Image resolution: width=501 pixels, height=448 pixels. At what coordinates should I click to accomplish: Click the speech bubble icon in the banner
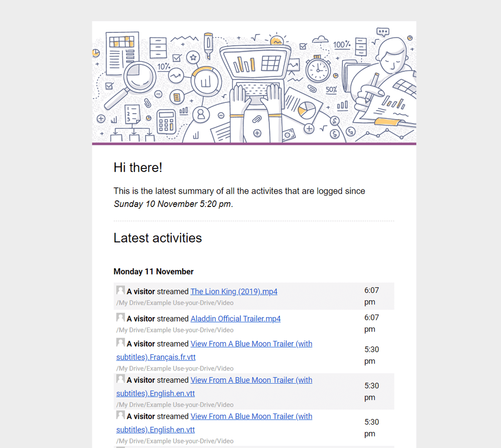pyautogui.click(x=382, y=32)
